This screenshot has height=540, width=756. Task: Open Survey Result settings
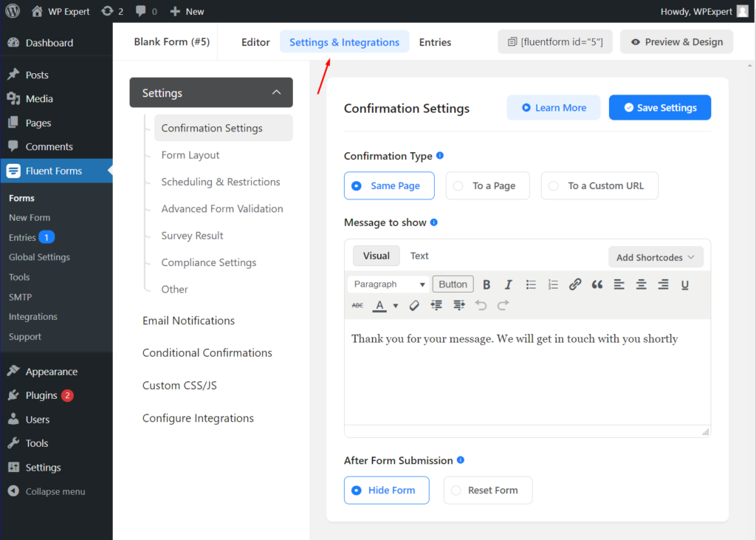tap(192, 236)
